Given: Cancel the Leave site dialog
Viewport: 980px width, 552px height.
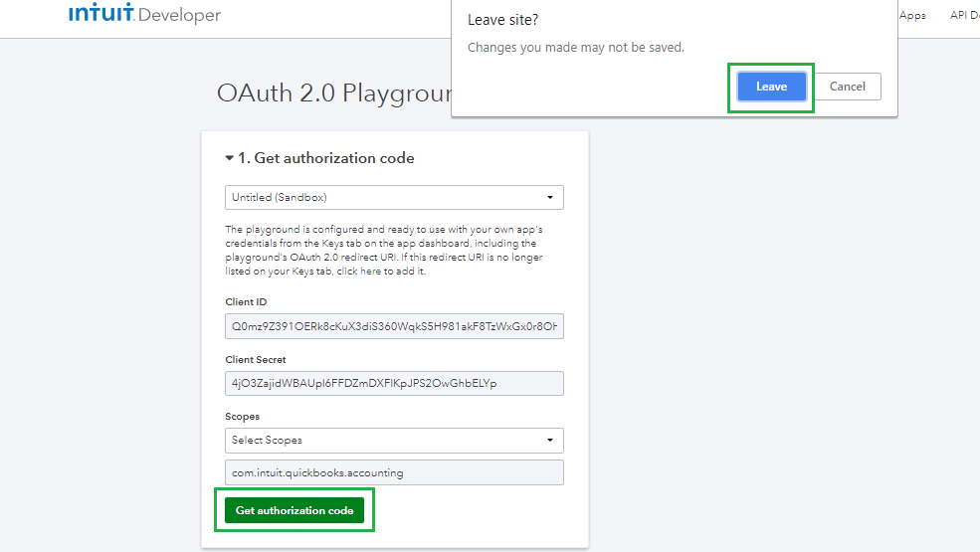Looking at the screenshot, I should [847, 87].
